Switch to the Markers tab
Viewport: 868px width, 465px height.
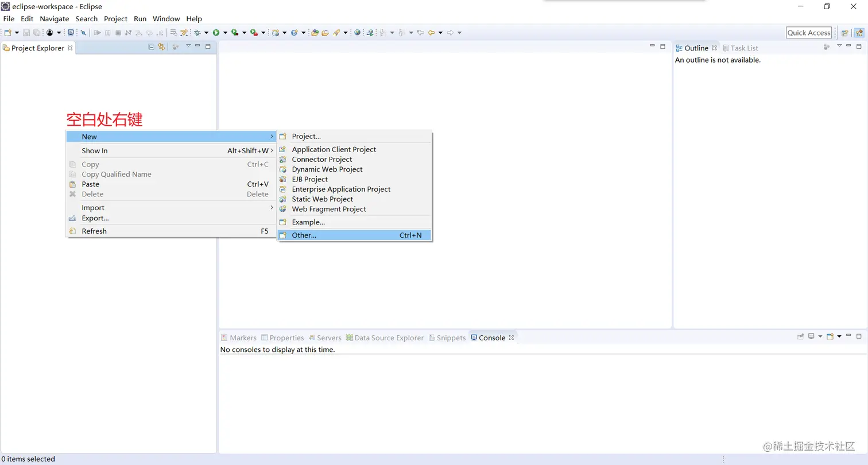pyautogui.click(x=239, y=338)
